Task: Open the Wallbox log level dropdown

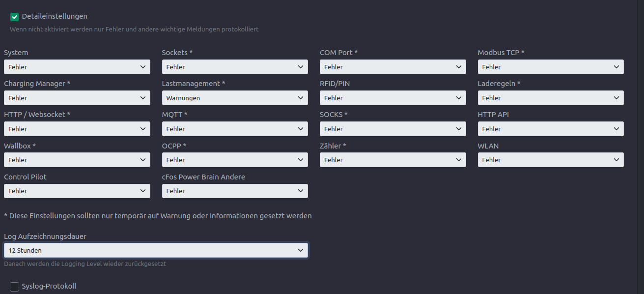Action: (x=77, y=160)
